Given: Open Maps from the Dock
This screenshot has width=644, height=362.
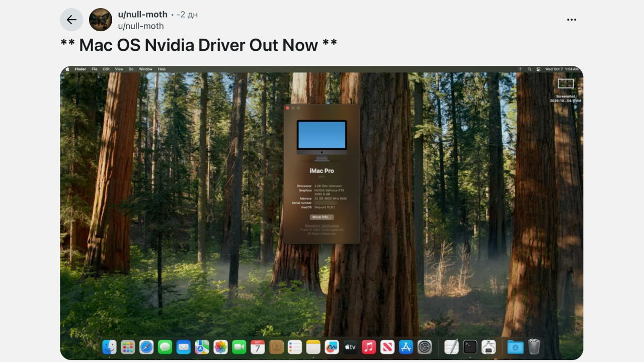Looking at the screenshot, I should click(x=202, y=347).
